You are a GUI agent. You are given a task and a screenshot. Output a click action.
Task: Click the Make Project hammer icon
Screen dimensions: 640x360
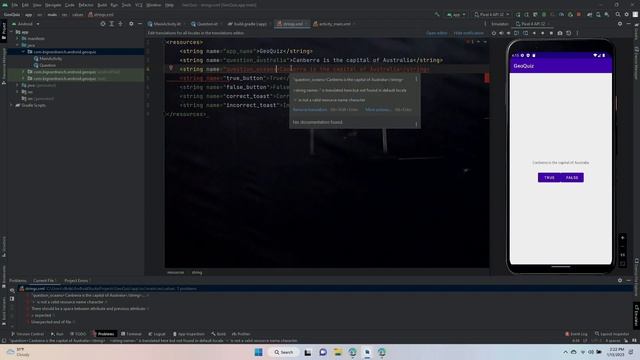pyautogui.click(x=437, y=15)
